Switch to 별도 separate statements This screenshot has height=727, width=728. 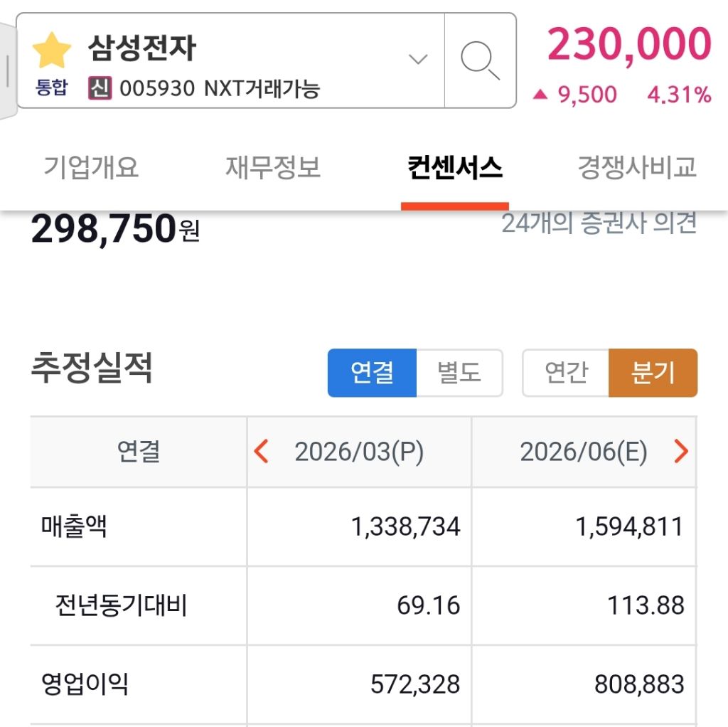459,373
